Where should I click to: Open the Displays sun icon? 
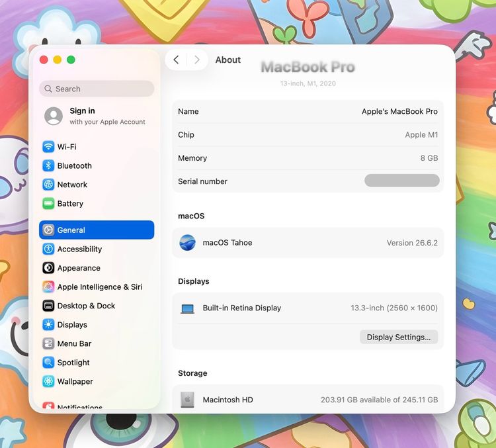(48, 324)
